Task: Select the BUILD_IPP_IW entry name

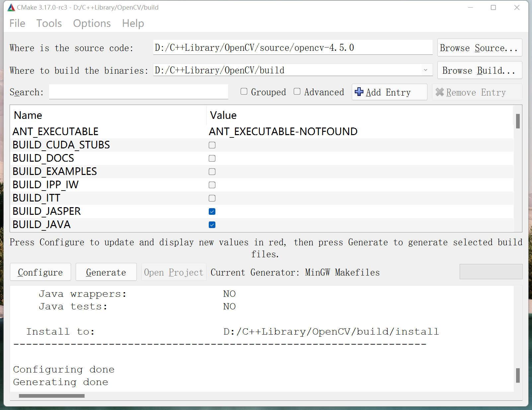Action: (x=46, y=185)
